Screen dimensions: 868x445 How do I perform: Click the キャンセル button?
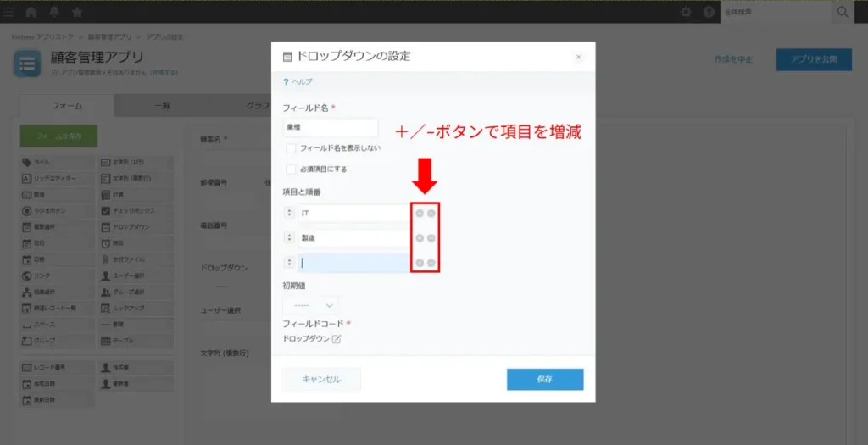click(x=321, y=380)
